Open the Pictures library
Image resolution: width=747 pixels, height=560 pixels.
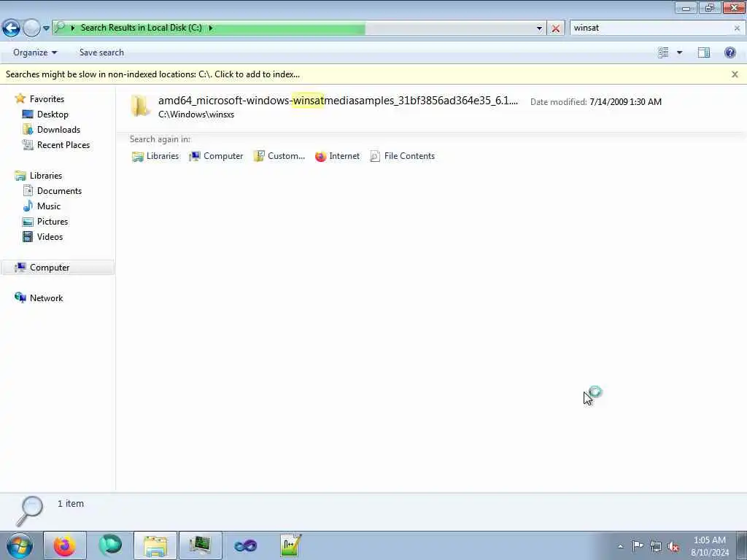53,222
